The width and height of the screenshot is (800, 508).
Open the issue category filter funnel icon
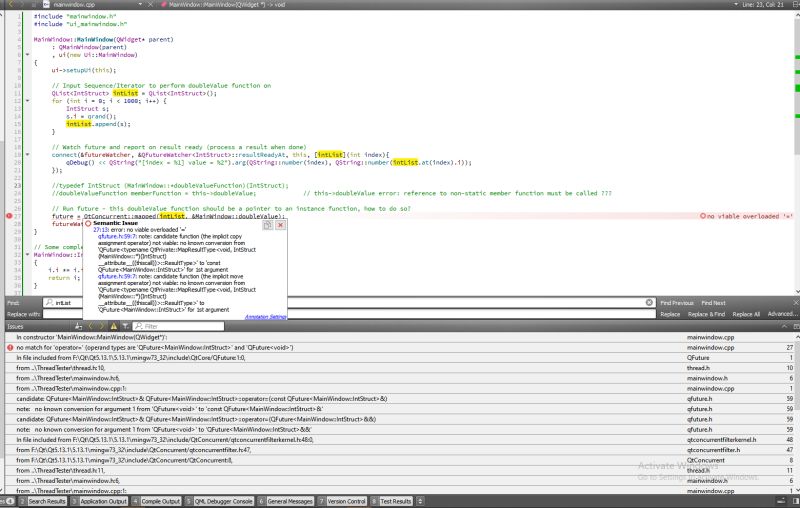pyautogui.click(x=125, y=326)
